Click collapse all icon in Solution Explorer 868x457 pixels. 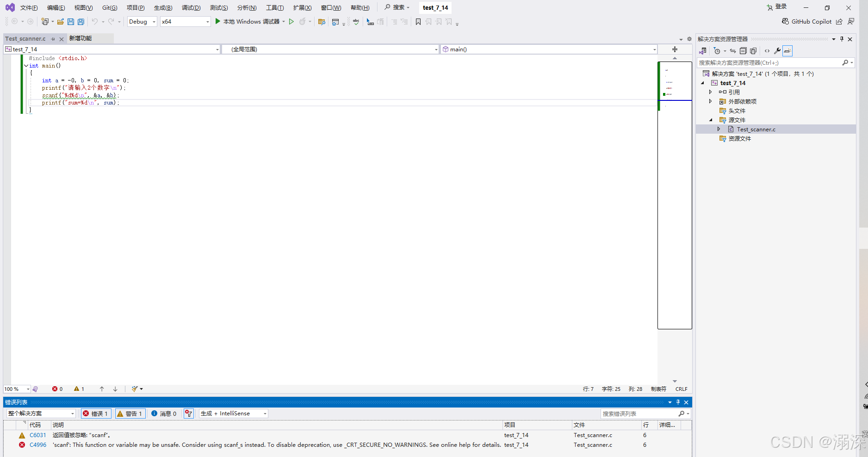743,51
